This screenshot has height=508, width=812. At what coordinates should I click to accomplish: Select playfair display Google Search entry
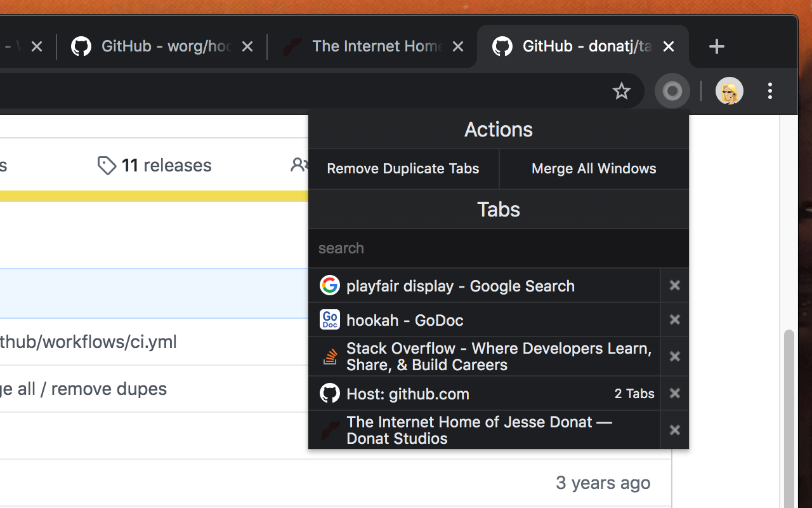pyautogui.click(x=484, y=286)
